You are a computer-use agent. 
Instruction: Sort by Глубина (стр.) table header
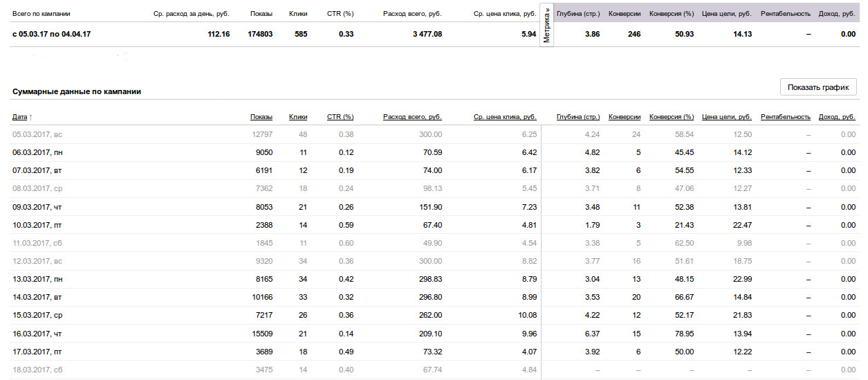pos(578,117)
